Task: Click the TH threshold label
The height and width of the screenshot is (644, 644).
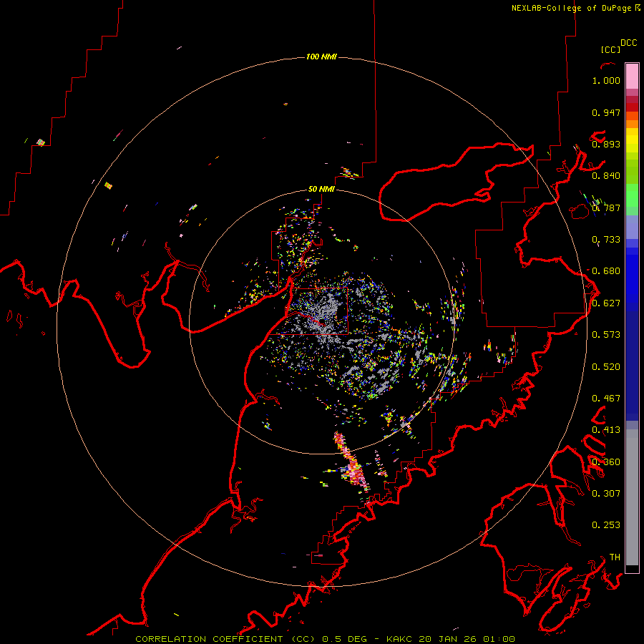Action: pyautogui.click(x=615, y=557)
